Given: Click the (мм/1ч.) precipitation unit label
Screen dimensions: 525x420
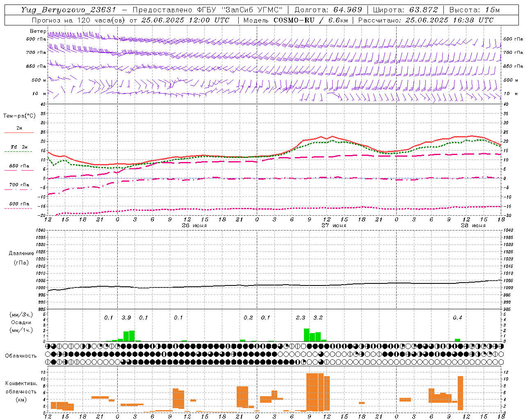Looking at the screenshot, I should click(21, 330).
